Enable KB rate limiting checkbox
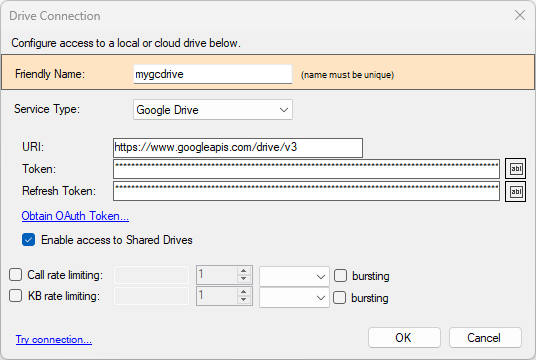 point(15,296)
